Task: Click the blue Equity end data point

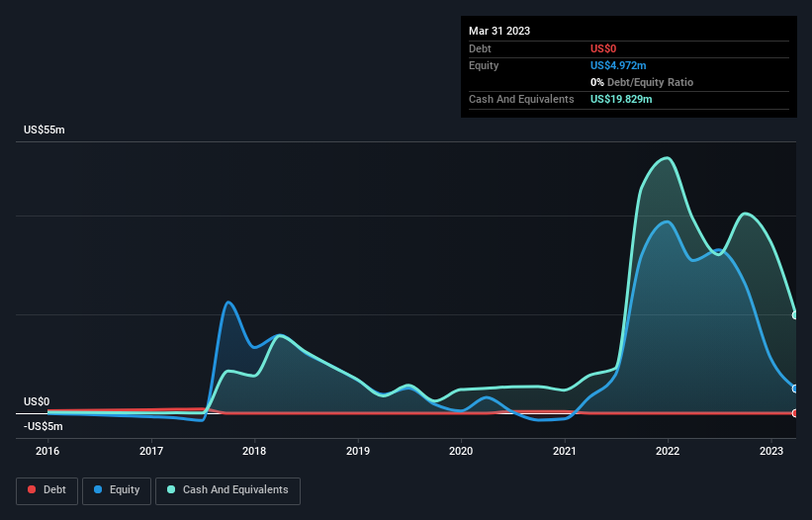Action: (x=795, y=389)
